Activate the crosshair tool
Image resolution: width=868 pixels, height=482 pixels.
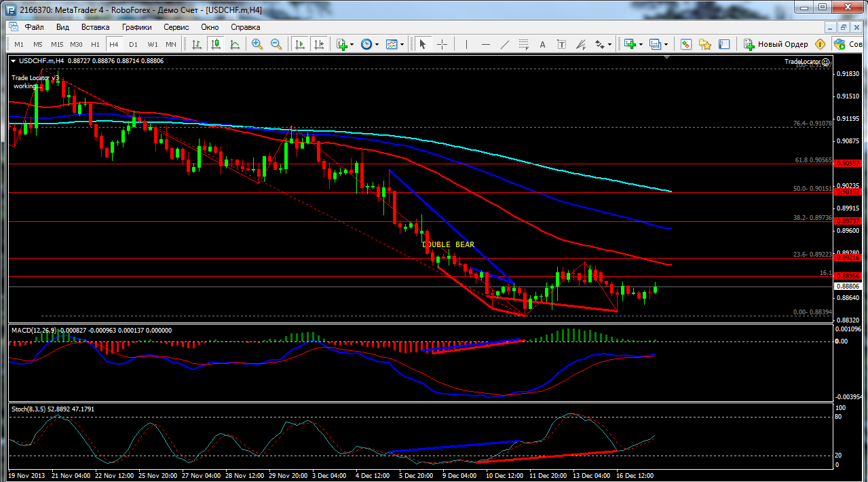click(x=442, y=44)
